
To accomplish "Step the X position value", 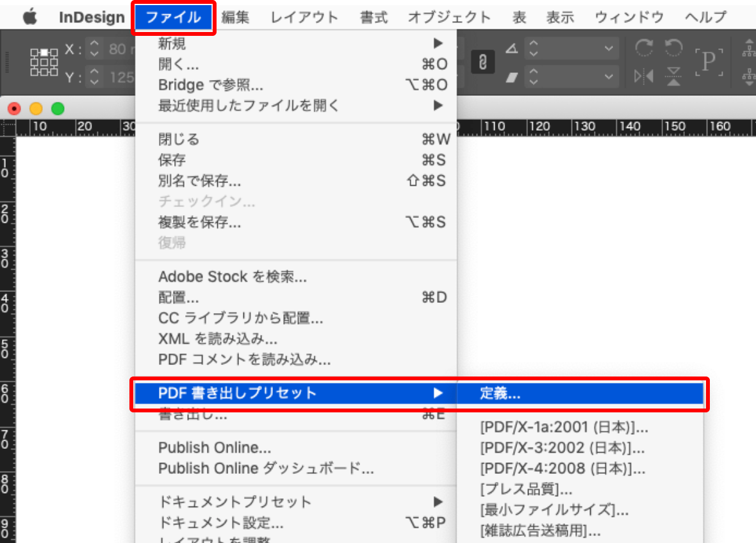I will point(95,49).
